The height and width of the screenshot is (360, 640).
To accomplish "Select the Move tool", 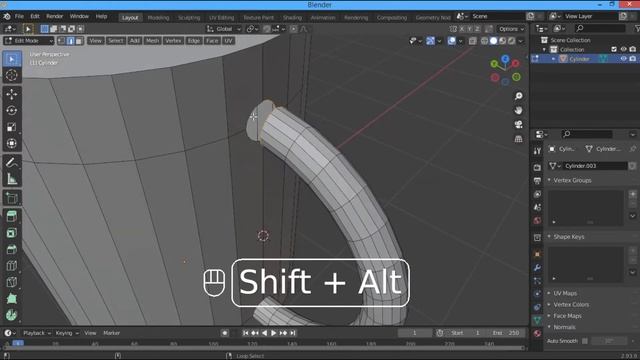I will 11,94.
